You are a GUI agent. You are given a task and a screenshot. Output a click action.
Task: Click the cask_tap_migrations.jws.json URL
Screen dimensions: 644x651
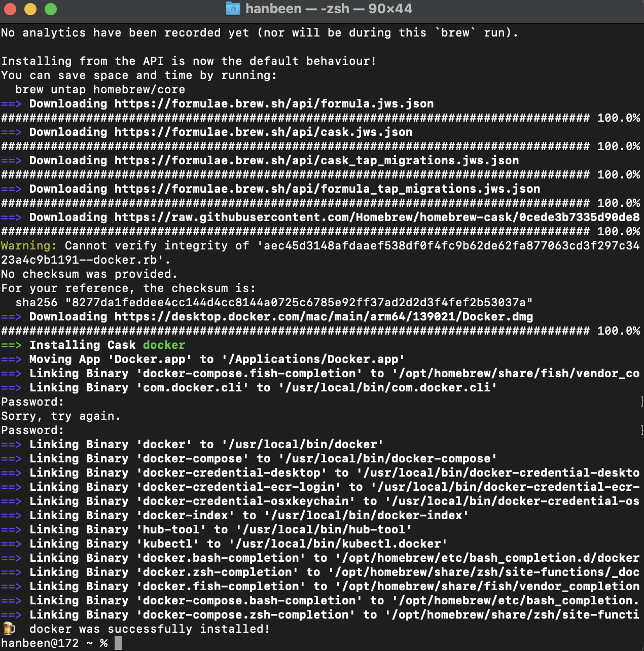316,160
